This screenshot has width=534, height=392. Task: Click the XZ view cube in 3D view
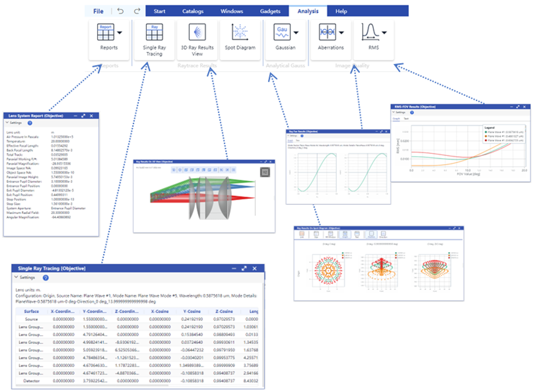point(265,172)
